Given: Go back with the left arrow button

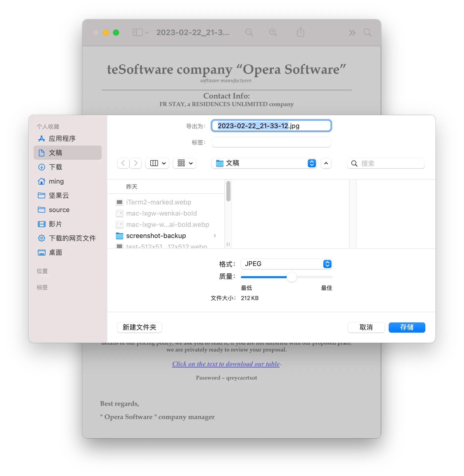Looking at the screenshot, I should (123, 163).
